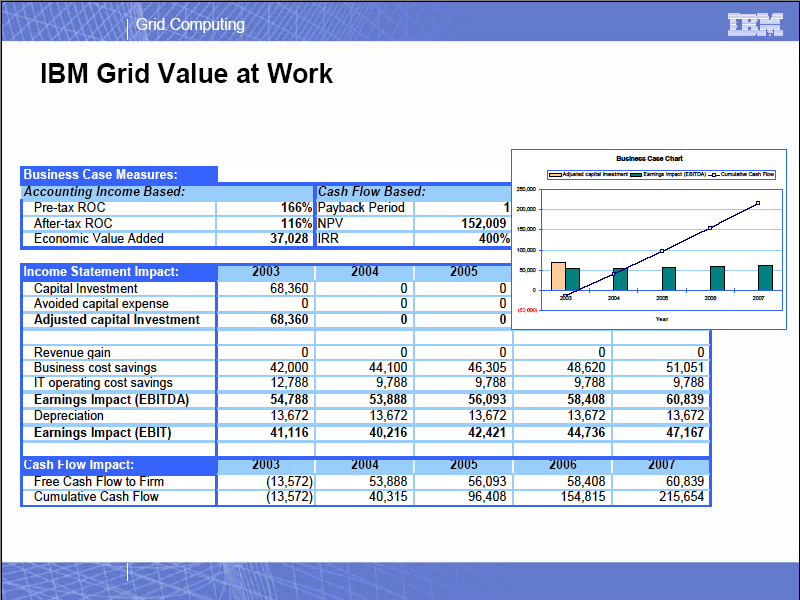This screenshot has height=600, width=800.
Task: Select the 'Capital Investment' row label
Action: coord(85,289)
